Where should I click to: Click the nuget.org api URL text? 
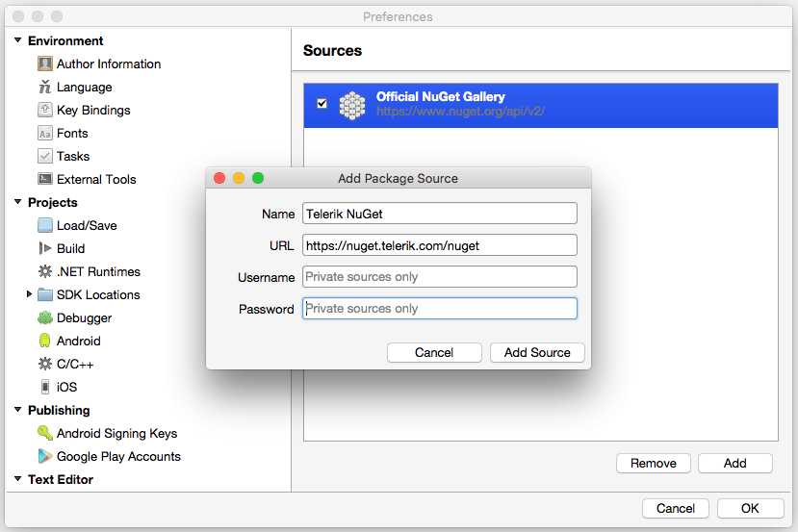click(460, 112)
